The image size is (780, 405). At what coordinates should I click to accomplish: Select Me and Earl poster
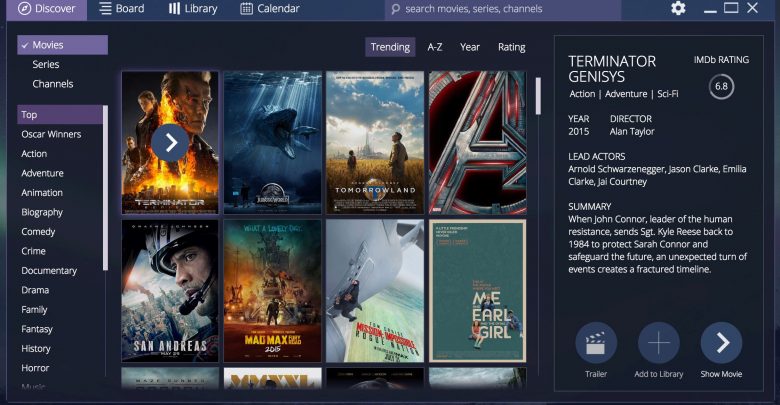point(478,291)
